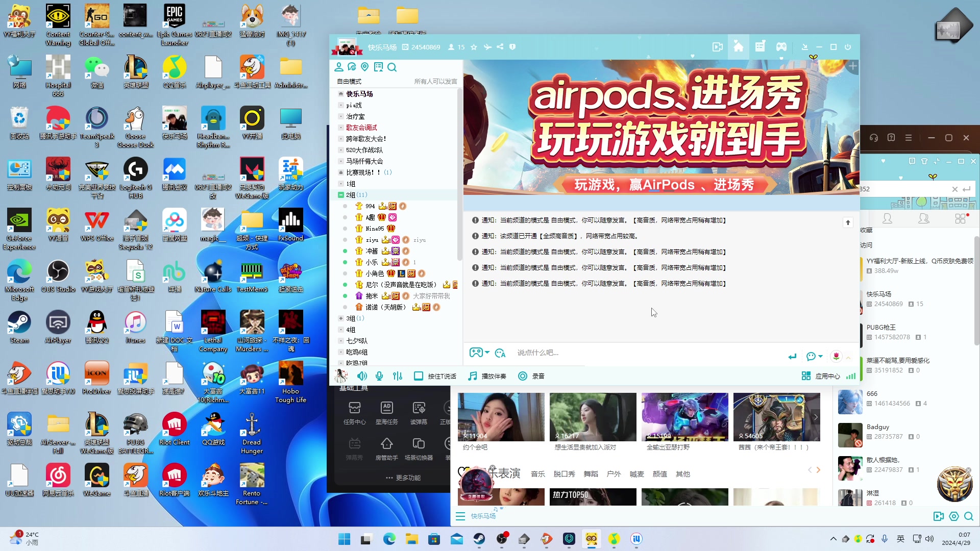Select the 520大作战2队 channel
The height and width of the screenshot is (551, 980).
pyautogui.click(x=364, y=150)
